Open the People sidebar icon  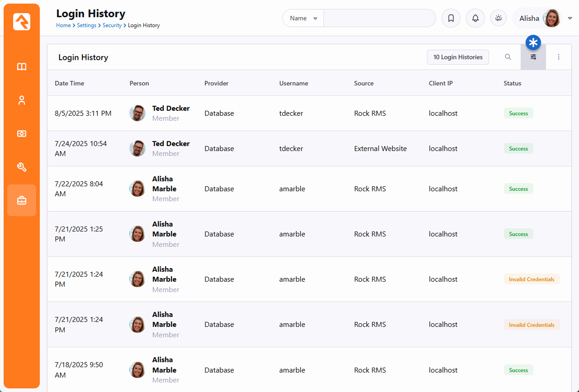pos(22,100)
